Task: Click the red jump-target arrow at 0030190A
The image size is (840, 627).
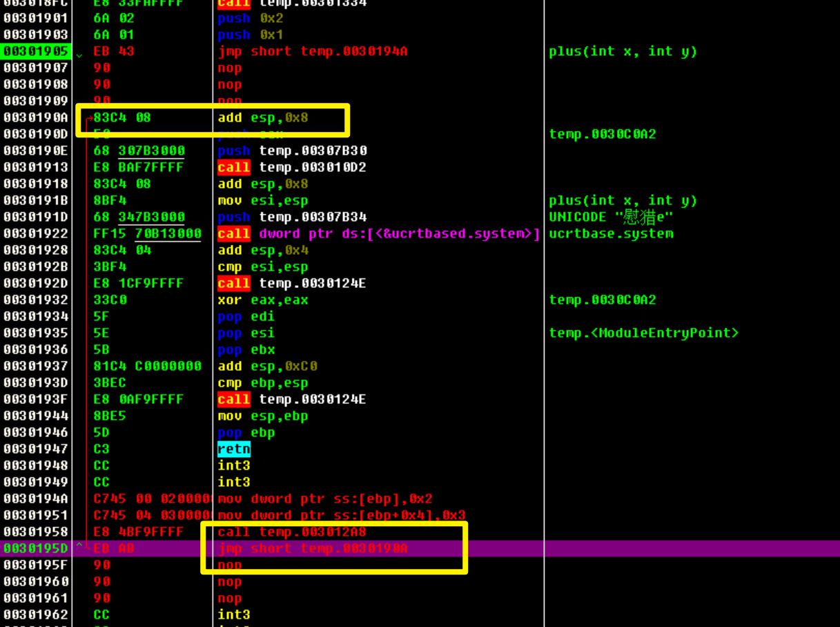Action: click(x=89, y=118)
